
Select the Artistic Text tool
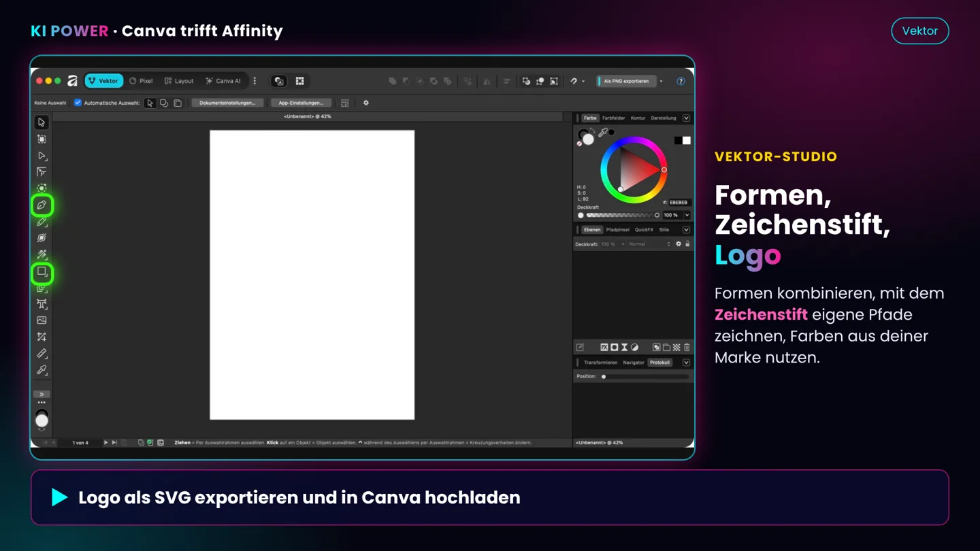tap(42, 304)
